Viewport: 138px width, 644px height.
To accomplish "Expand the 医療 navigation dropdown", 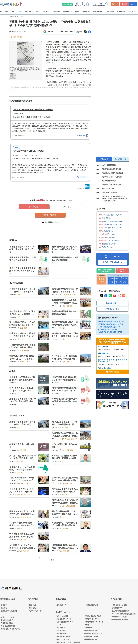I will (x=77, y=11).
